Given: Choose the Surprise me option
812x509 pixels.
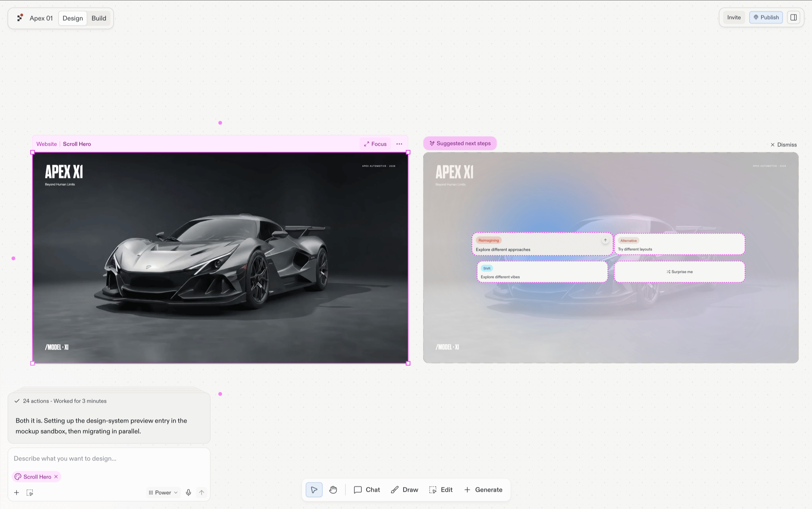Looking at the screenshot, I should [680, 272].
